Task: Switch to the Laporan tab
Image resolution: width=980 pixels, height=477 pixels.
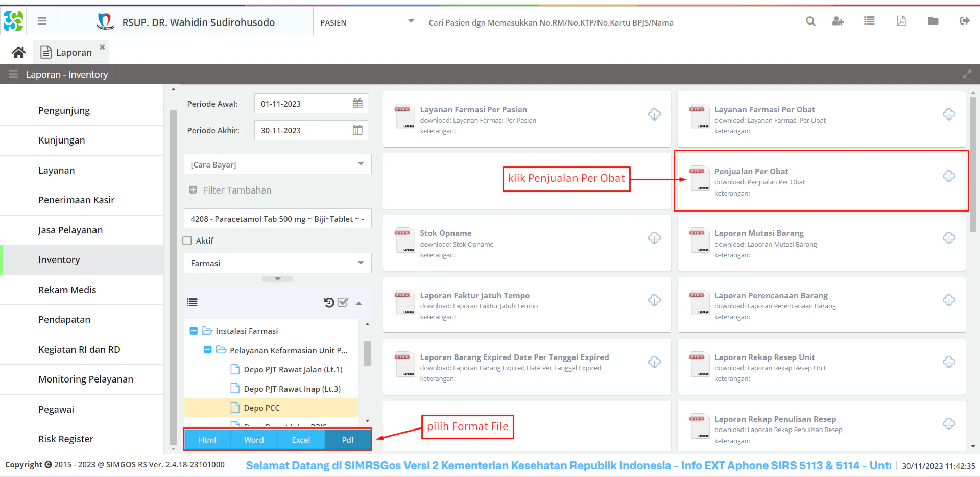Action: tap(74, 52)
